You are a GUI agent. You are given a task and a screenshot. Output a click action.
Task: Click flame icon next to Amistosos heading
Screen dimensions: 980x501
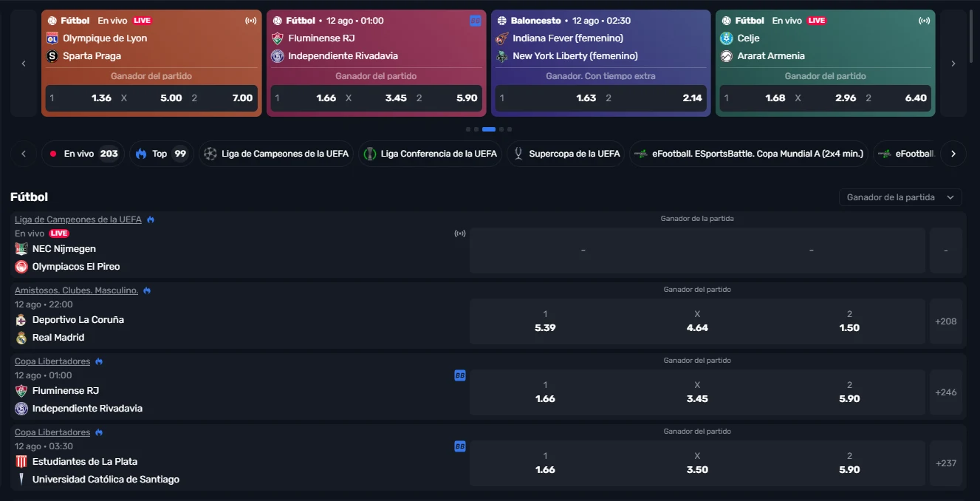coord(147,290)
